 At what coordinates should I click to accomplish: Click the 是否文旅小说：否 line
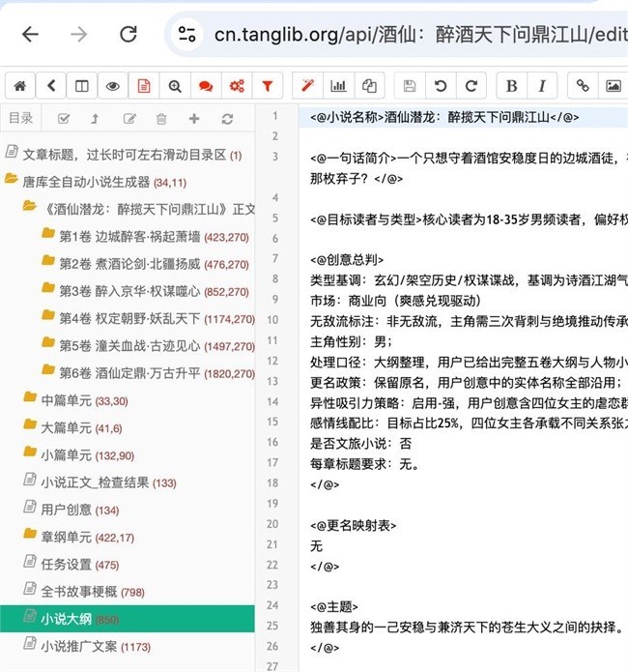(x=360, y=444)
